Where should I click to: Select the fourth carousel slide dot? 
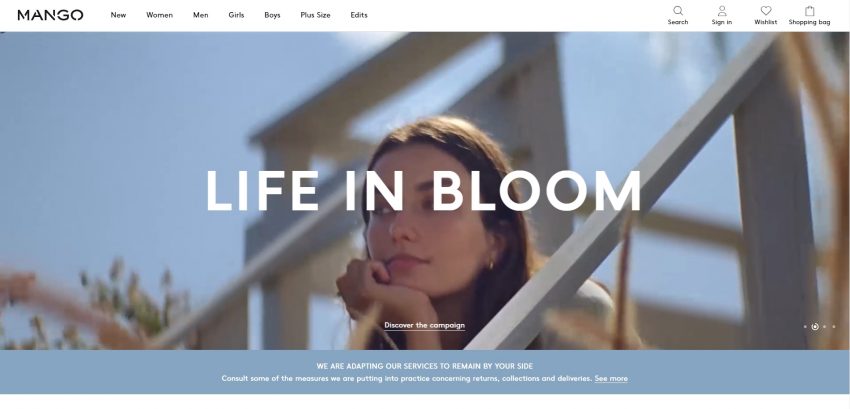tap(834, 327)
